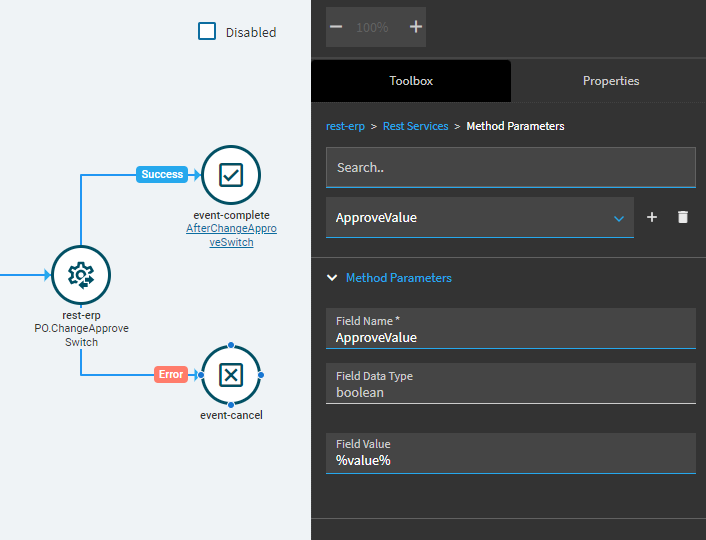Click the top connection point of event-cancel node

[x=231, y=345]
